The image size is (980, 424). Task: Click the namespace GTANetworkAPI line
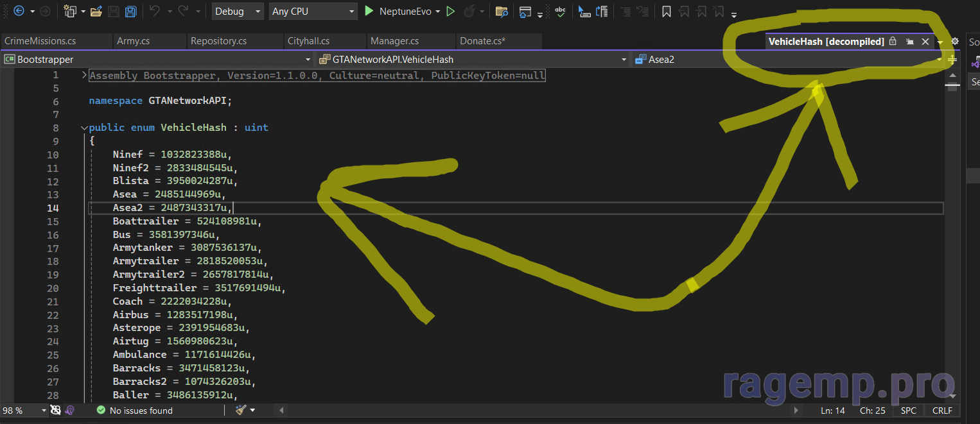pyautogui.click(x=160, y=101)
